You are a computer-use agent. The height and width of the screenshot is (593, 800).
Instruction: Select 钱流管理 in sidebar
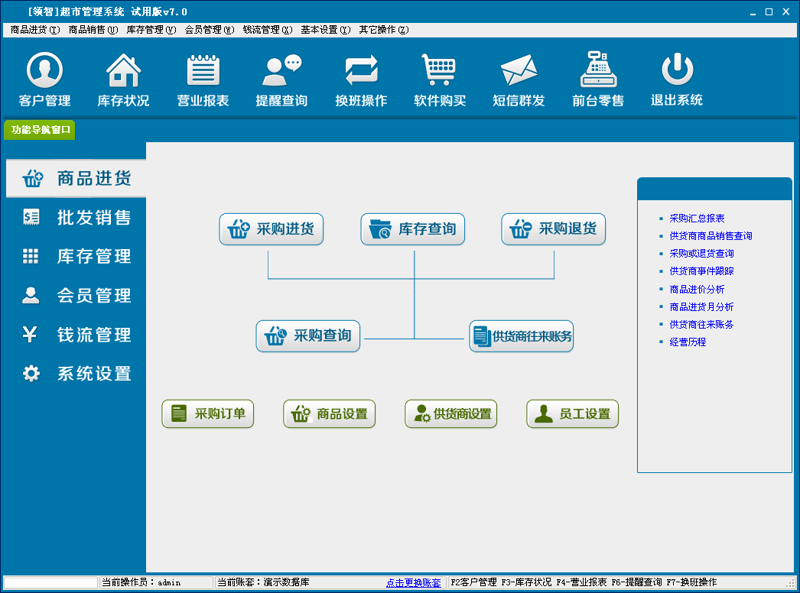(x=76, y=335)
